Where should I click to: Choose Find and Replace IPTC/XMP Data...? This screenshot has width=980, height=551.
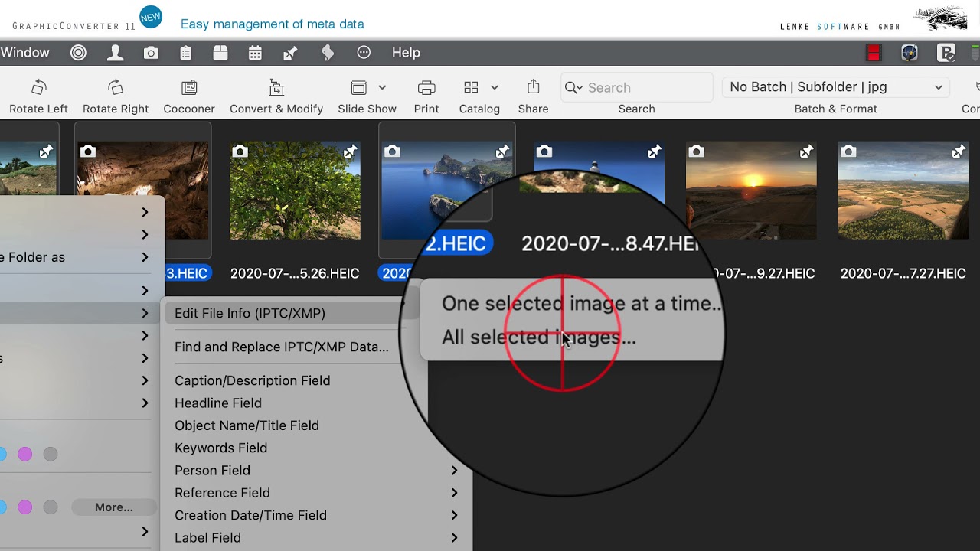(x=282, y=347)
